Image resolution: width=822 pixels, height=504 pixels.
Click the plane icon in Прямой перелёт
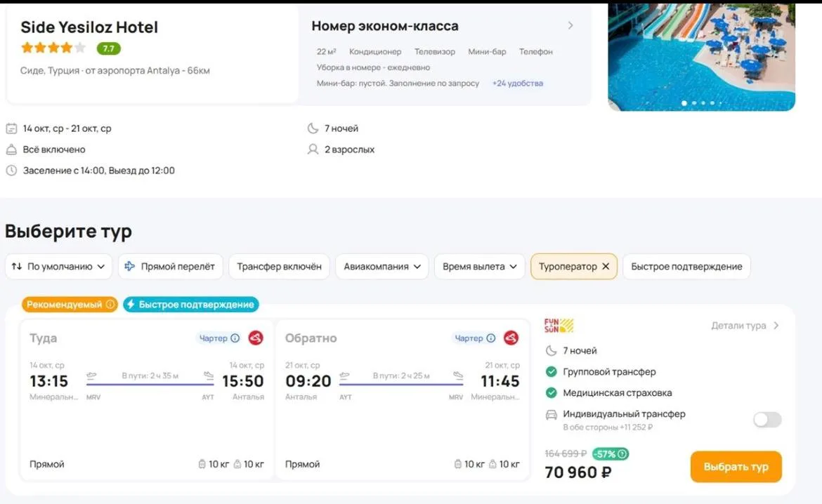point(129,266)
